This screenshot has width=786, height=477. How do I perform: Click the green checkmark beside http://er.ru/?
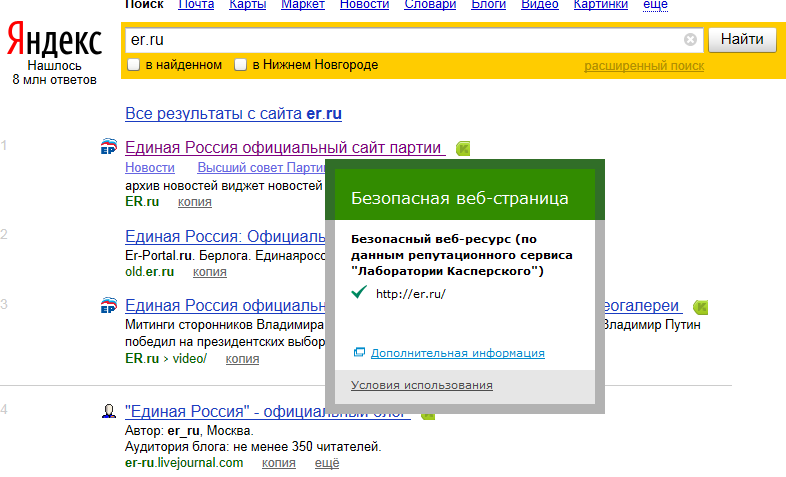point(359,292)
